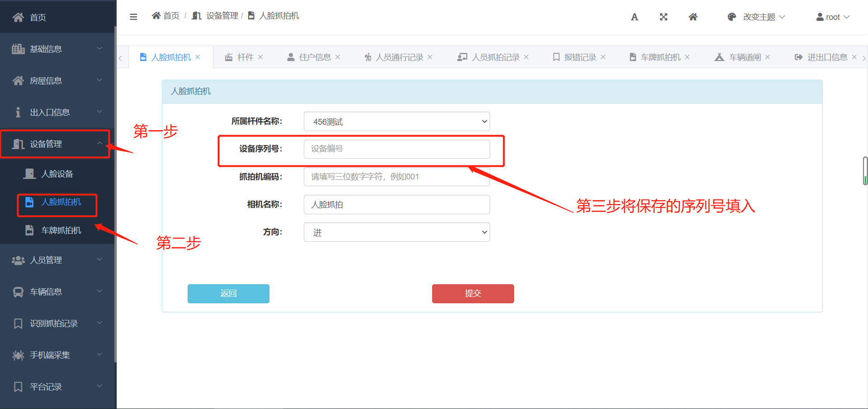Open the 所属杆件名称 dropdown
868x409 pixels.
click(396, 122)
